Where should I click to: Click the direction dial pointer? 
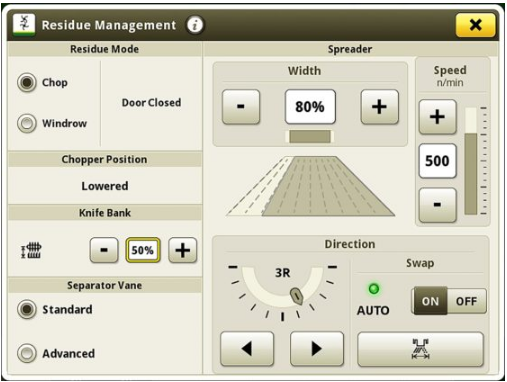click(296, 296)
